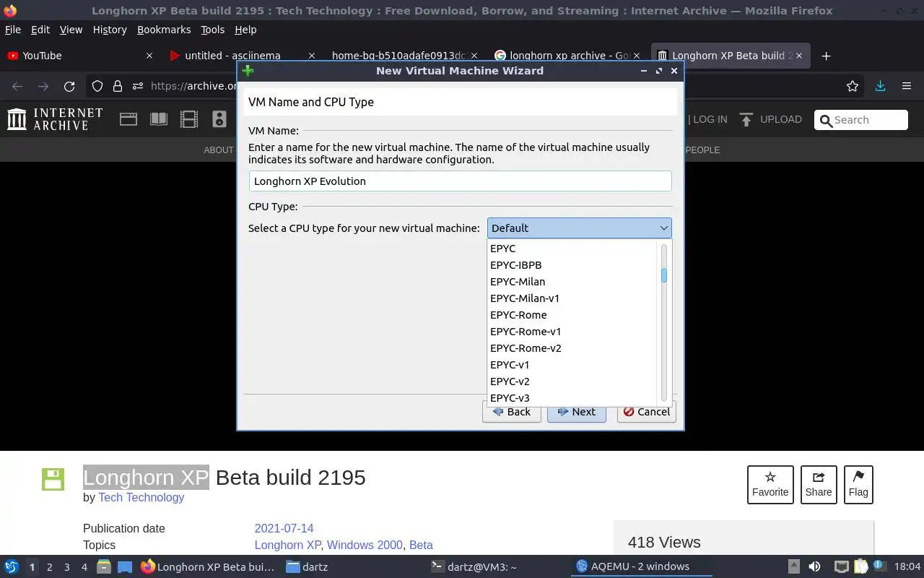Screen dimensions: 924x578
Task: Click the volume speaker tray icon
Action: click(x=814, y=567)
